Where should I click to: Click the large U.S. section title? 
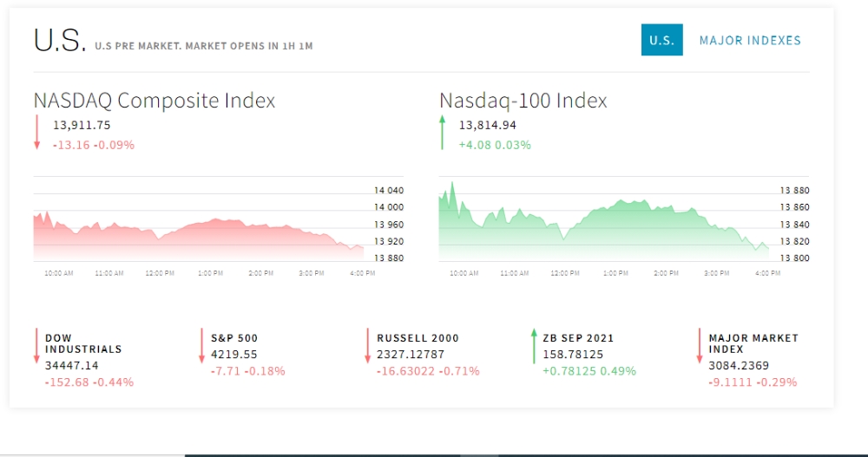(60, 41)
